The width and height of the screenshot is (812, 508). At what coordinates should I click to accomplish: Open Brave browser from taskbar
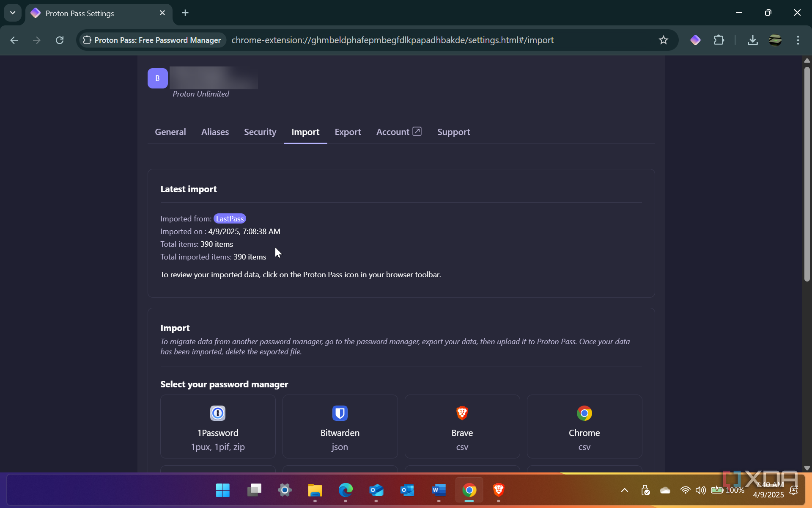click(499, 490)
